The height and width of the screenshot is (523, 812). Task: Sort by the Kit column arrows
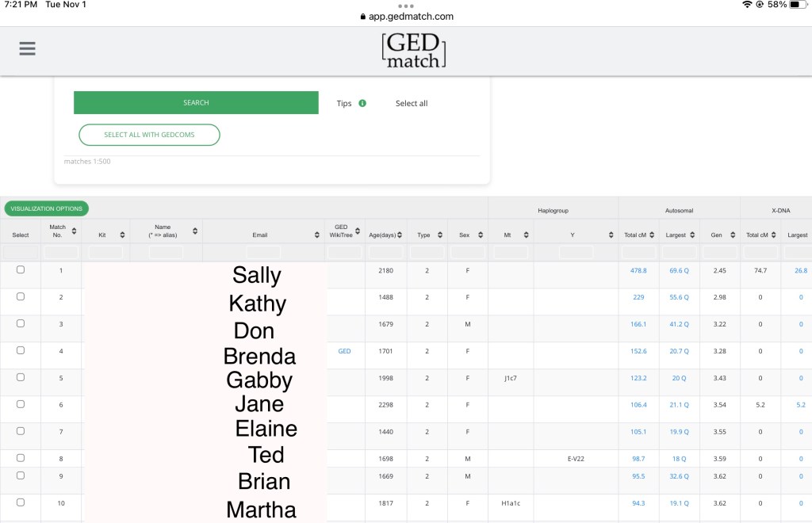122,235
